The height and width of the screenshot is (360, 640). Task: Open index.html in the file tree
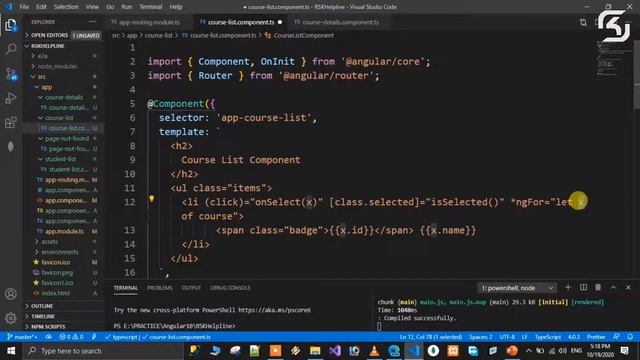coord(56,293)
